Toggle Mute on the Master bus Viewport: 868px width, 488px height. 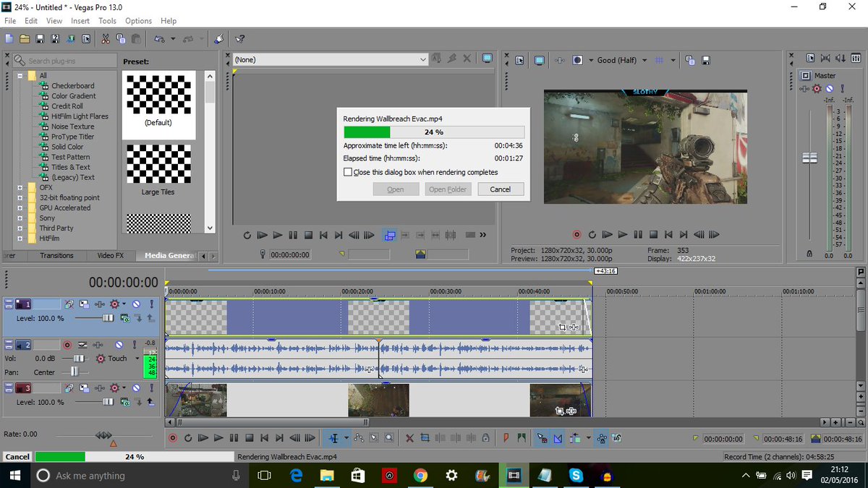[829, 88]
